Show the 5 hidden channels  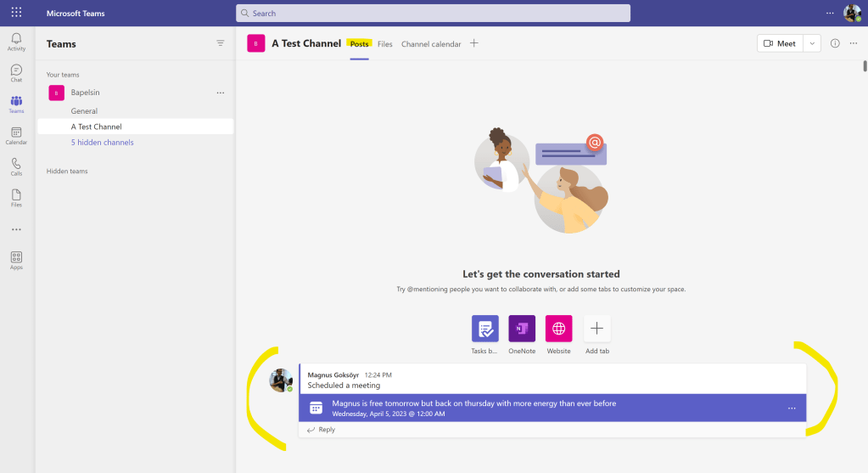pos(102,143)
